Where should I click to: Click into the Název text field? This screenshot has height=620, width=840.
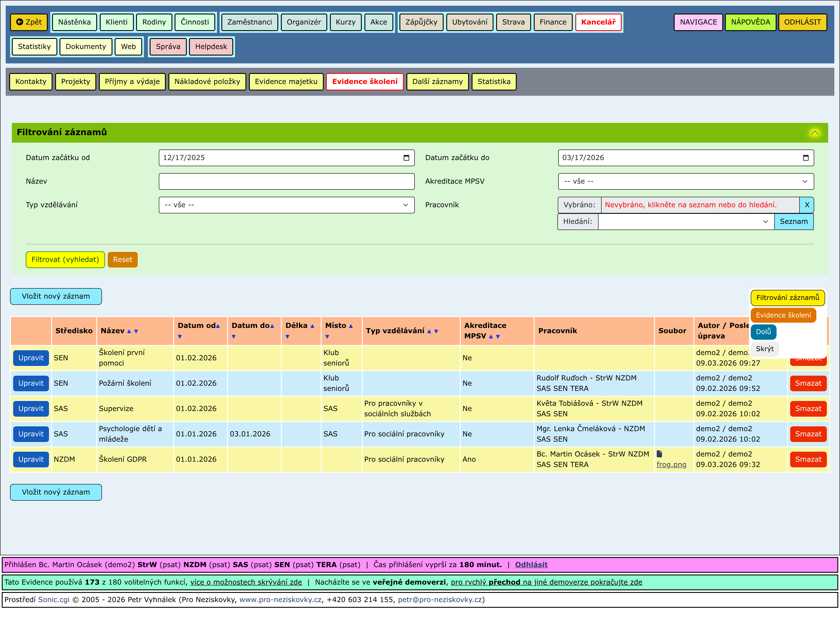click(x=287, y=181)
